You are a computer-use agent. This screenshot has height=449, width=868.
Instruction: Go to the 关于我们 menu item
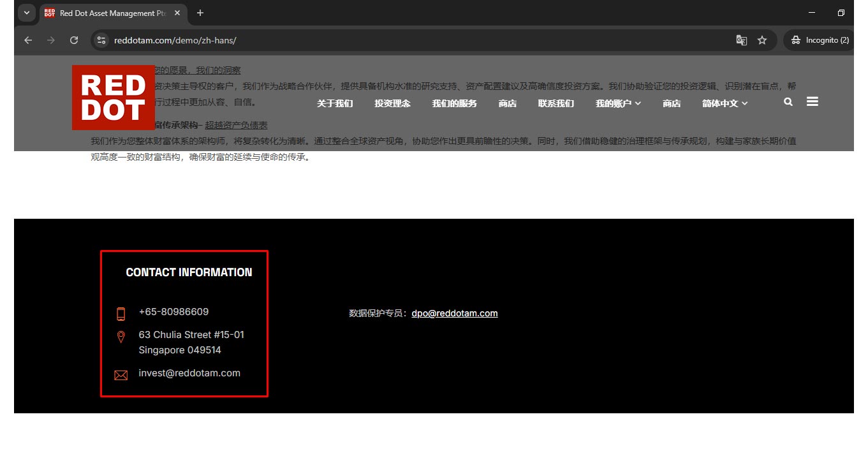click(335, 103)
